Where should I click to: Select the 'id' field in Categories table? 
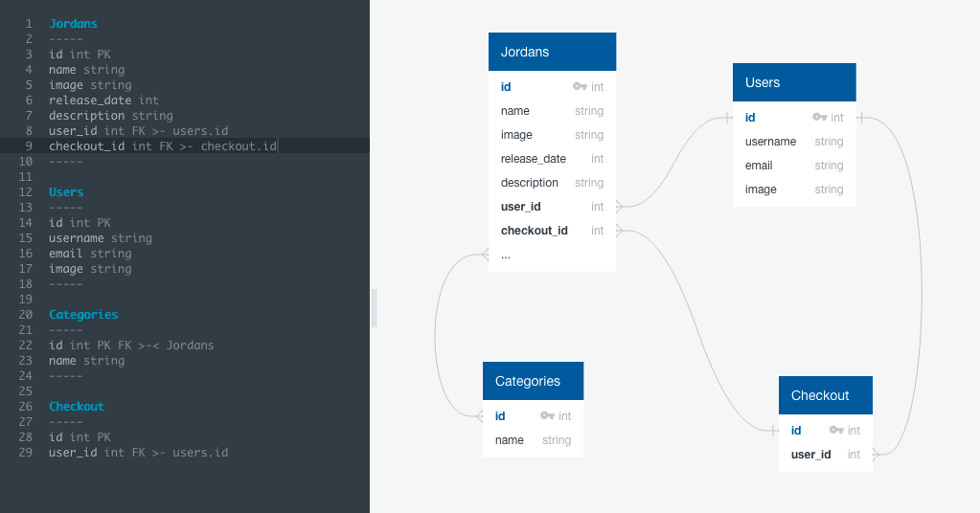tap(533, 415)
